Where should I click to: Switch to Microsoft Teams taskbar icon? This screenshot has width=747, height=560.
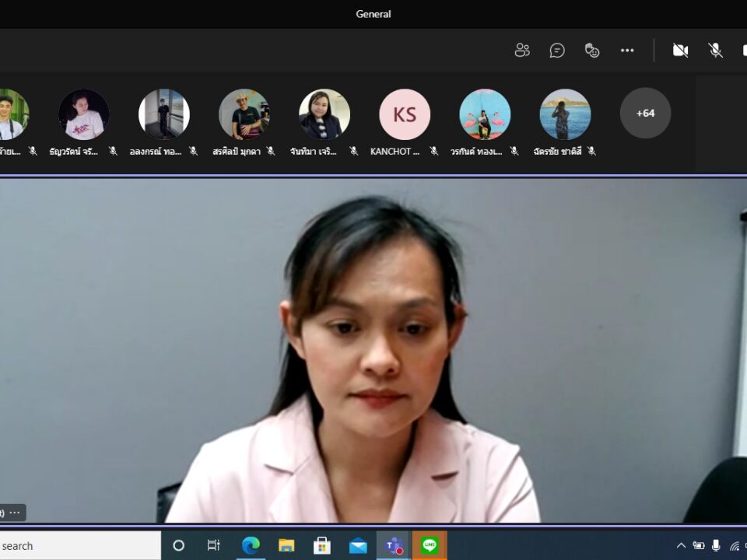pos(394,546)
